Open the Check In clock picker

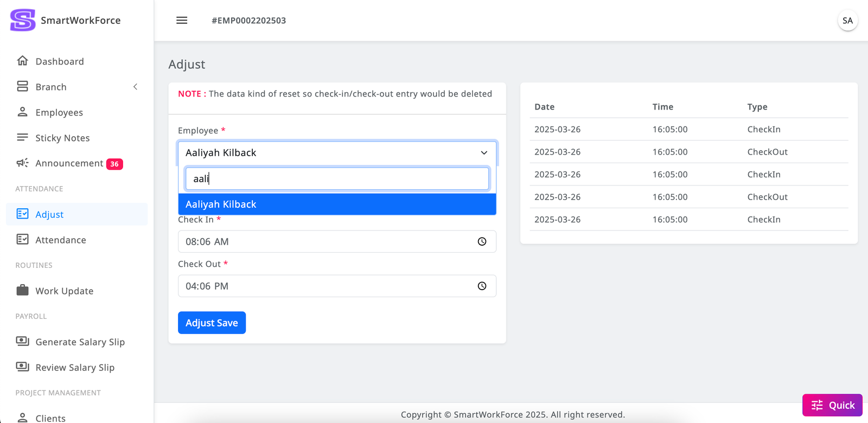482,242
